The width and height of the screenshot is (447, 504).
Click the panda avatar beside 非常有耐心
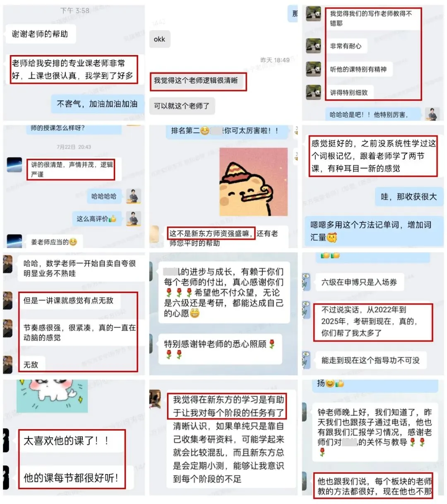(313, 46)
